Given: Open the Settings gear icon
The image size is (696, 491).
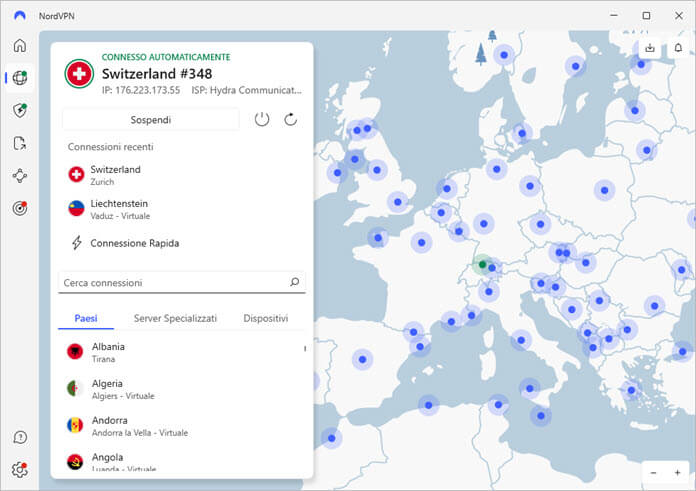Looking at the screenshot, I should [x=20, y=469].
